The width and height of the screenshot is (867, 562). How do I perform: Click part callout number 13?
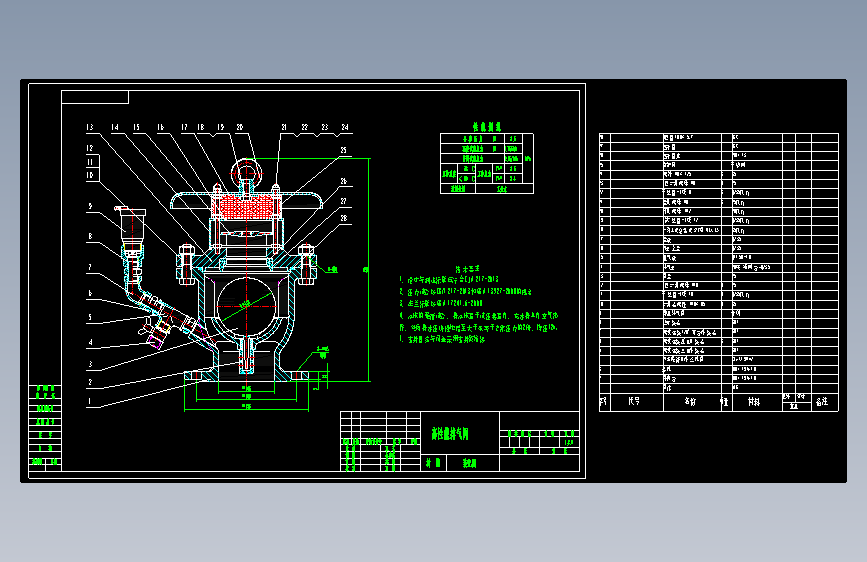click(x=90, y=127)
